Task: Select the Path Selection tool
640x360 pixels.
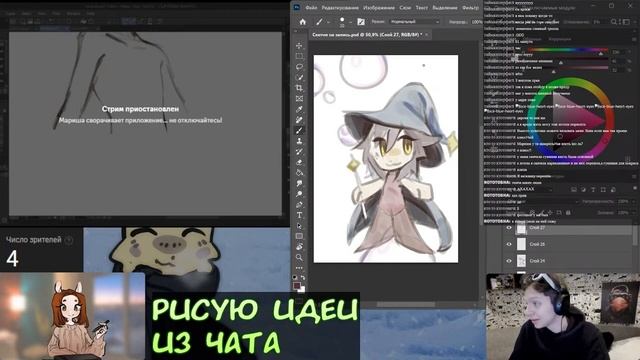Action: point(299,226)
